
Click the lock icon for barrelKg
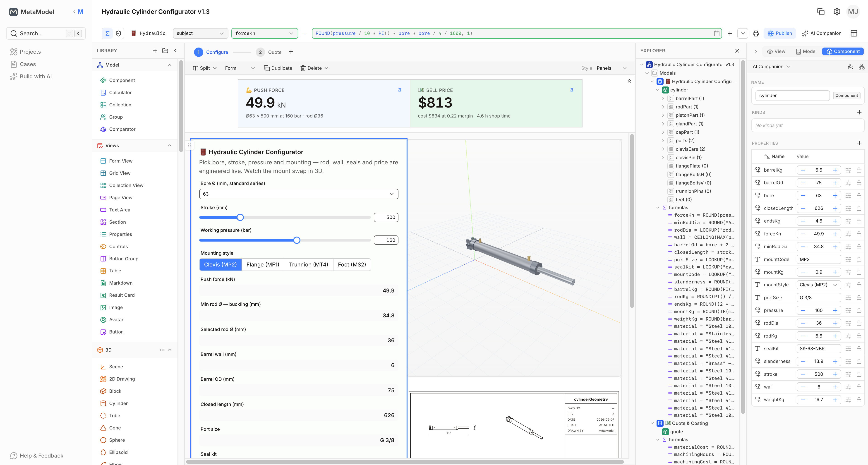click(859, 170)
